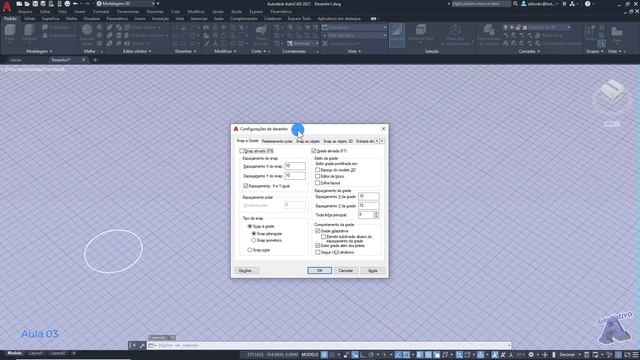
Task: Switch to Snap ao objeto 3D tab
Action: (338, 141)
